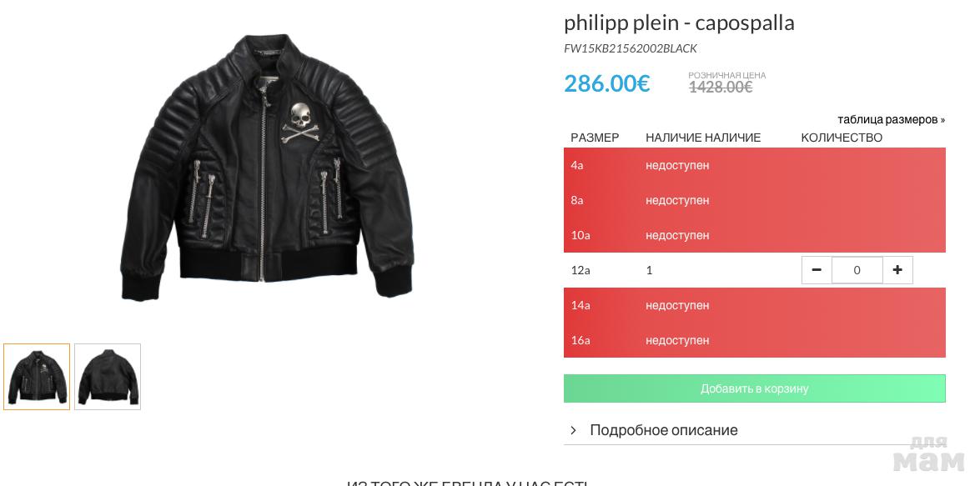The width and height of the screenshot is (980, 486).
Task: Click the crossed-out 1428.00€ retail price
Action: (721, 87)
